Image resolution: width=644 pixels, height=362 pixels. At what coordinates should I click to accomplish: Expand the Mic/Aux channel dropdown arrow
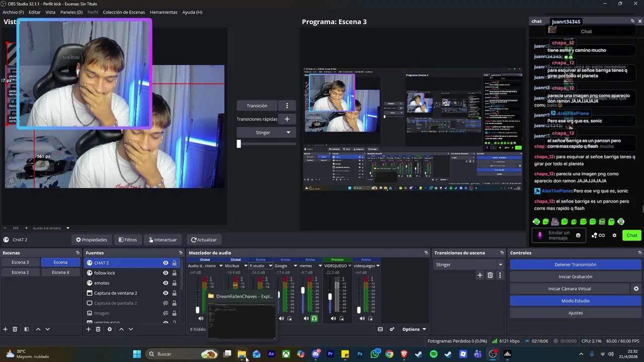pos(246,266)
